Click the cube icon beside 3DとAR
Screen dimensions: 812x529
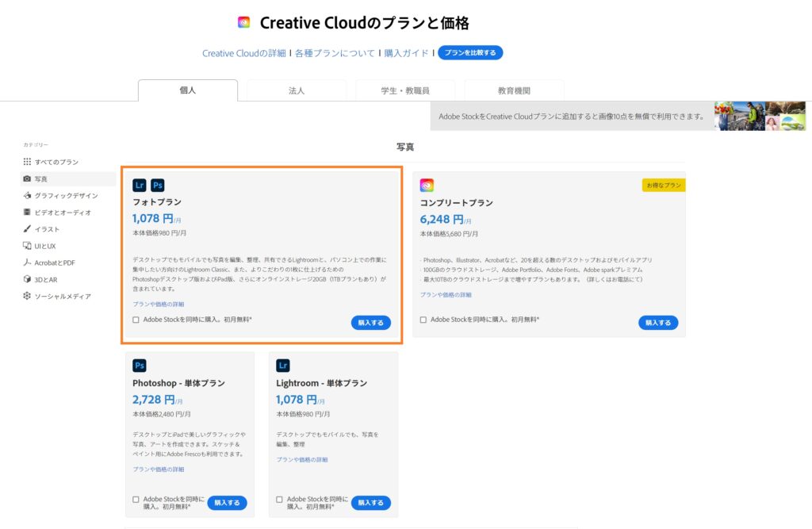[x=27, y=279]
